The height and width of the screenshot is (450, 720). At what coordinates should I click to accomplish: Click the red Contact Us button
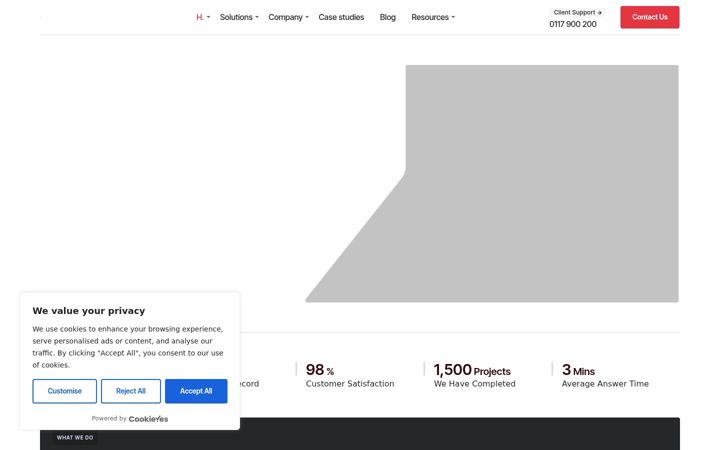[x=650, y=17]
